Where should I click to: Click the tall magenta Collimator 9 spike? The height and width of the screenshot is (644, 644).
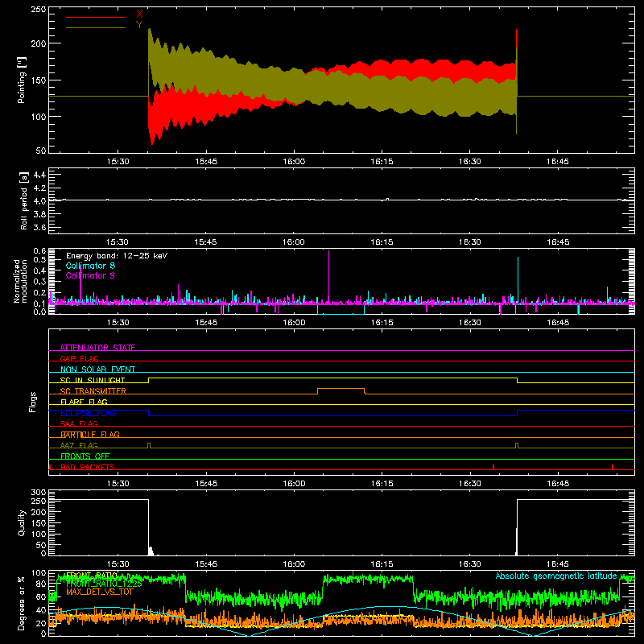[x=328, y=275]
